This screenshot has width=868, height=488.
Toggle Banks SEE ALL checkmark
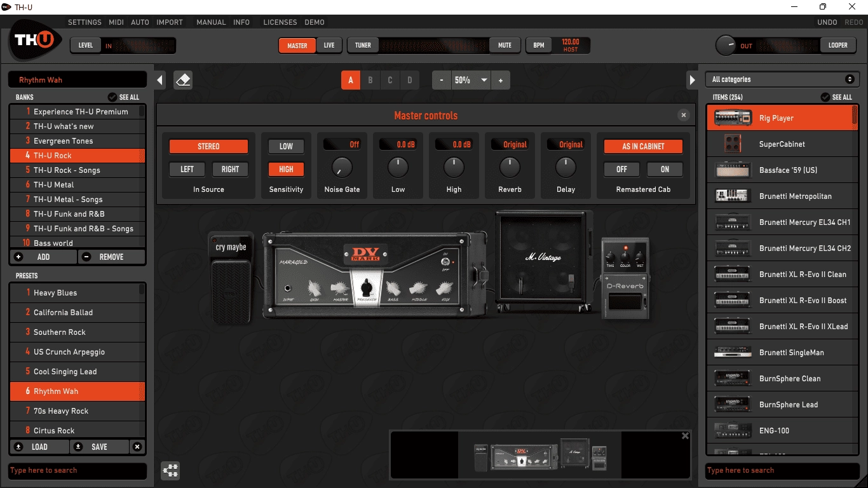(112, 97)
